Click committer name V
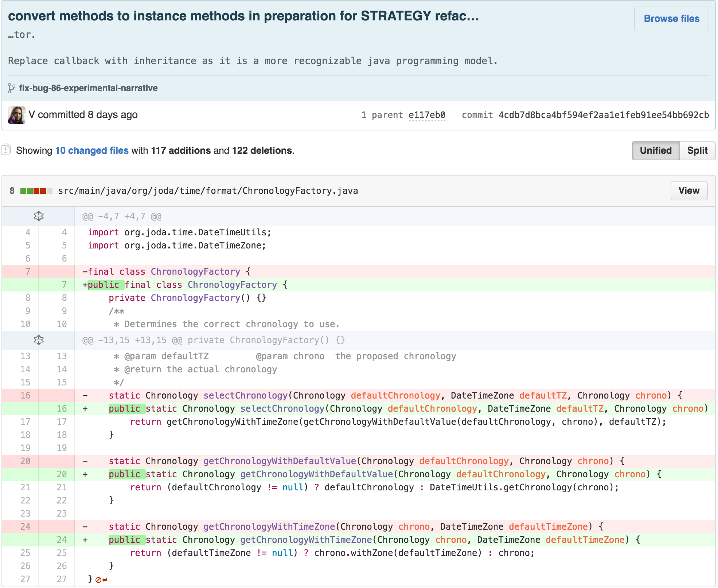 pyautogui.click(x=32, y=115)
